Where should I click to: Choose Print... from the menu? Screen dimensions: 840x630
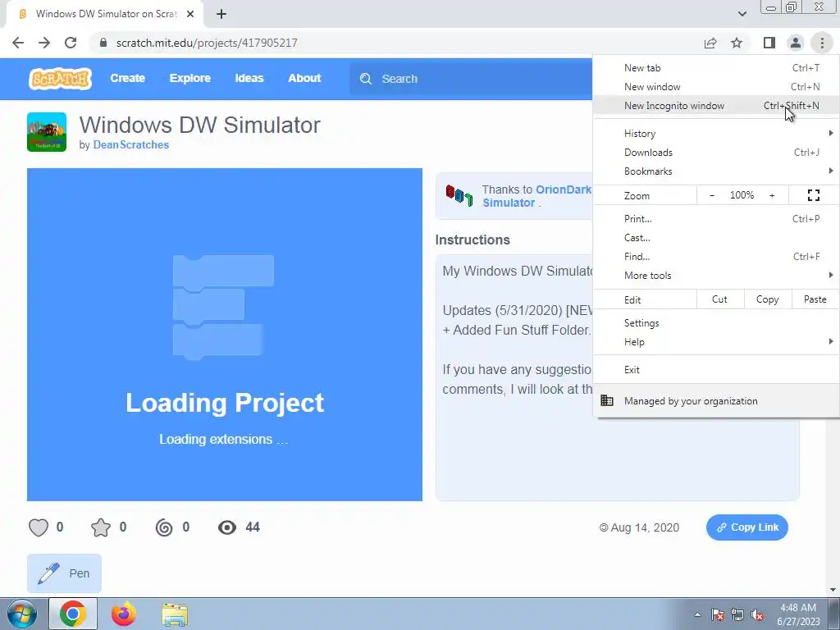point(716,218)
